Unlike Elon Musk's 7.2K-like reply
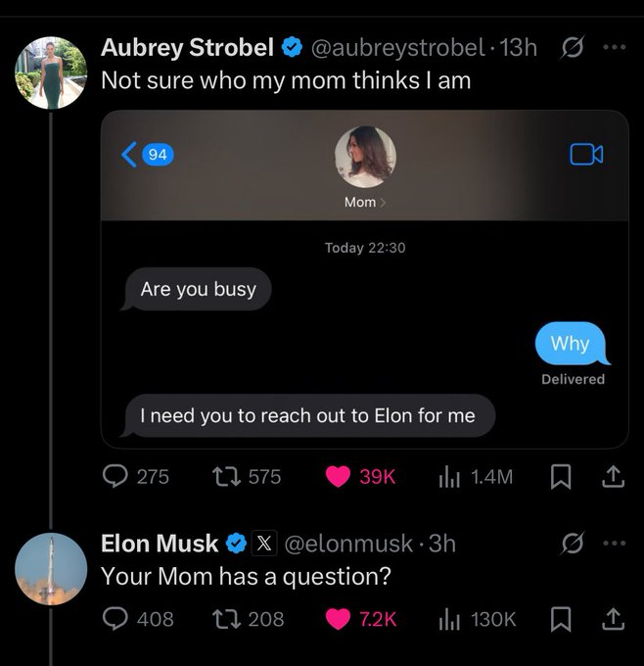644x666 pixels. tap(338, 618)
